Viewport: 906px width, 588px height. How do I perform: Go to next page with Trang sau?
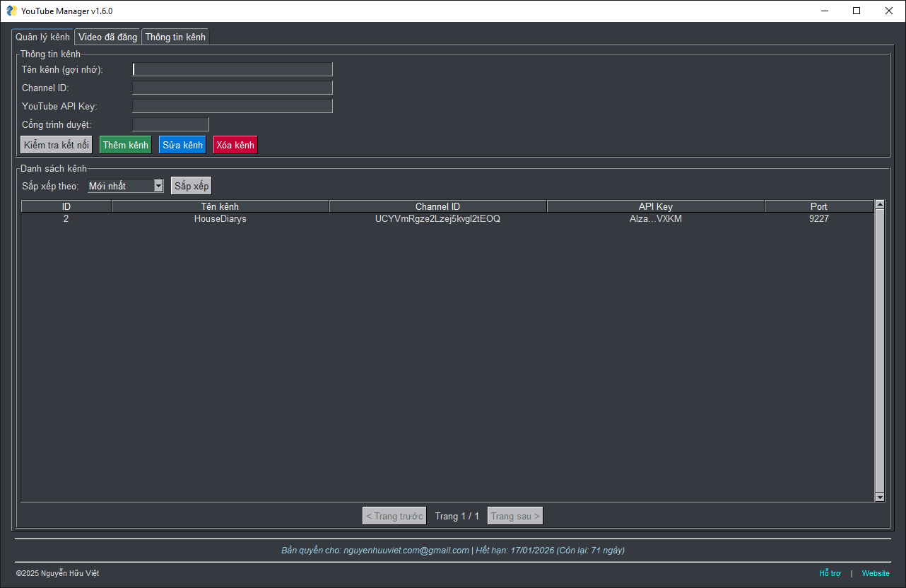(515, 516)
